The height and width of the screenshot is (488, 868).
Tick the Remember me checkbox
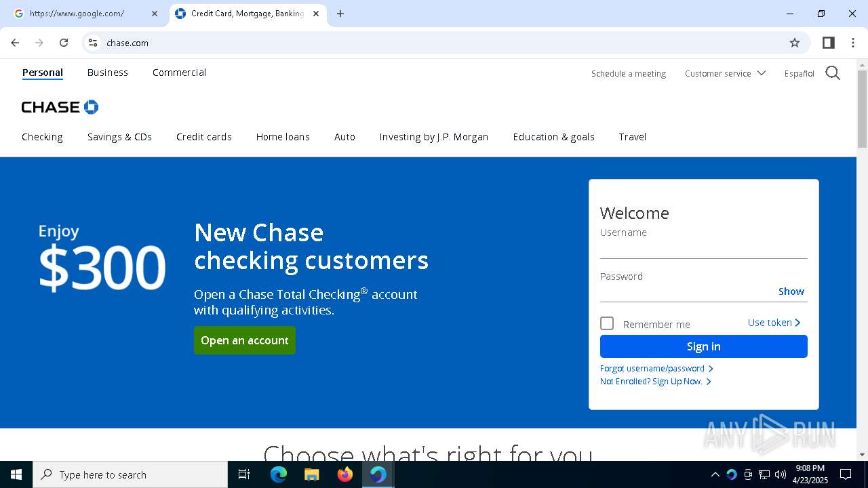607,323
